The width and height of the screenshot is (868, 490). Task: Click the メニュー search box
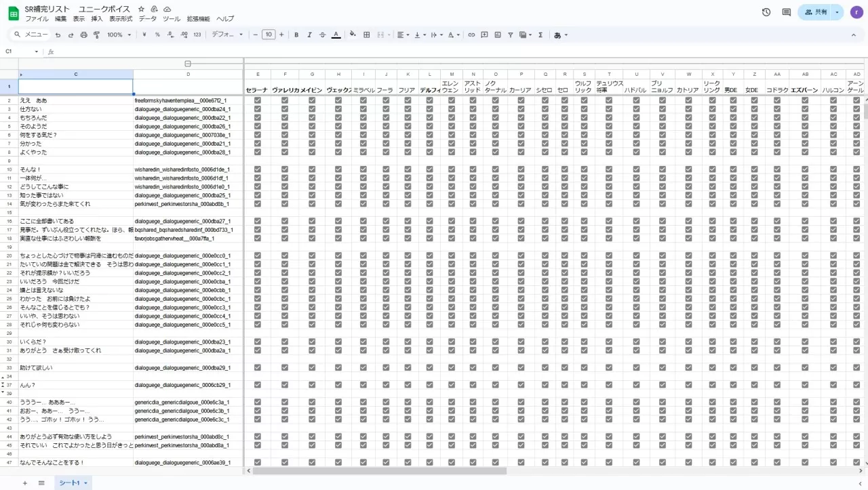(x=31, y=35)
